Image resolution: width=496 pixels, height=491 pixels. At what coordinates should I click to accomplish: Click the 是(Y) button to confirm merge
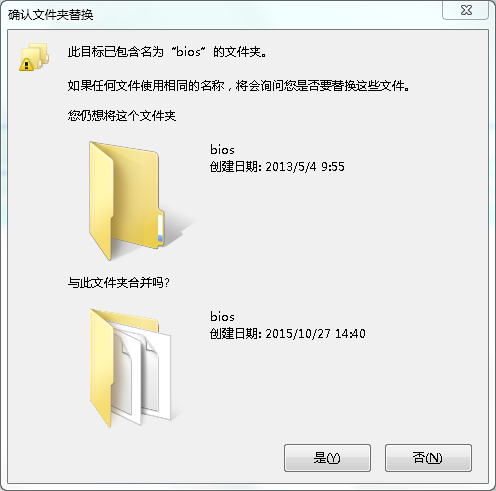(327, 458)
